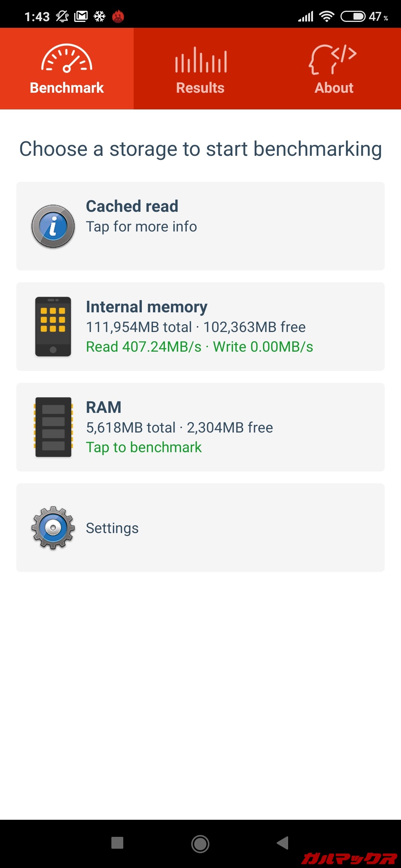Switch to the Results tab

coord(200,69)
